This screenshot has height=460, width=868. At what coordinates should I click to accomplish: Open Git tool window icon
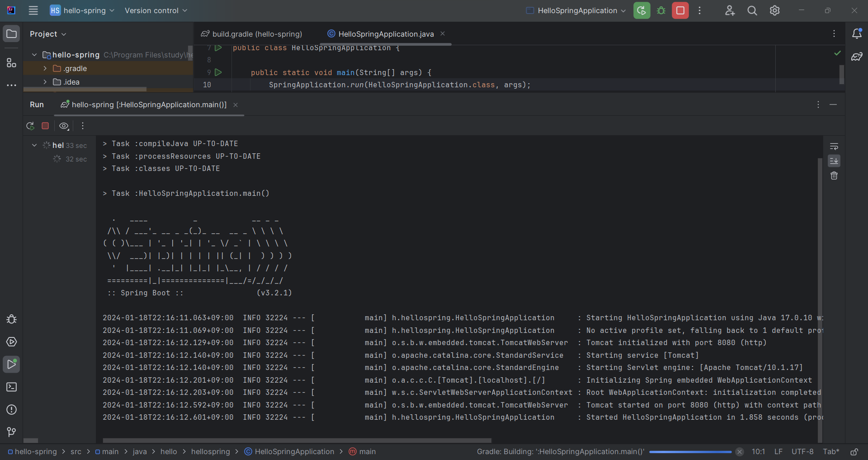[11, 432]
